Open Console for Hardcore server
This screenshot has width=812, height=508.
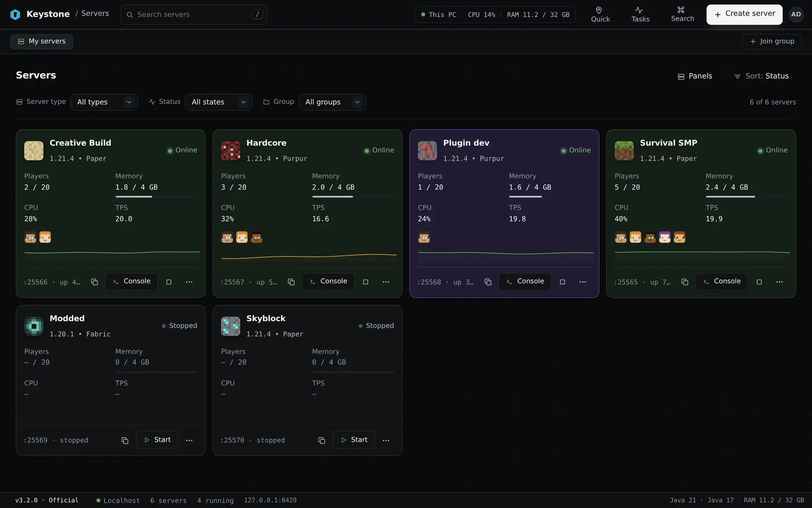click(x=328, y=281)
